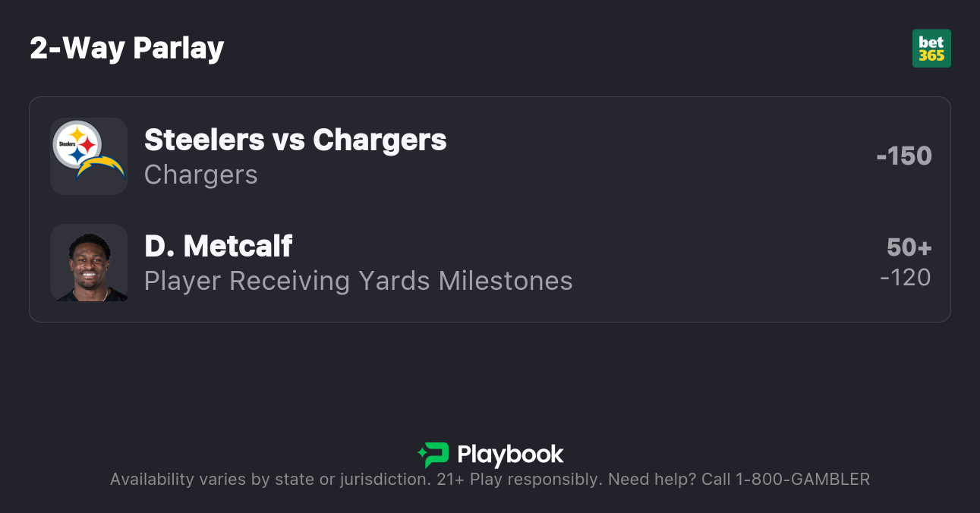Click the Playbook wordmark
Viewport: 980px width, 513px height.
510,455
